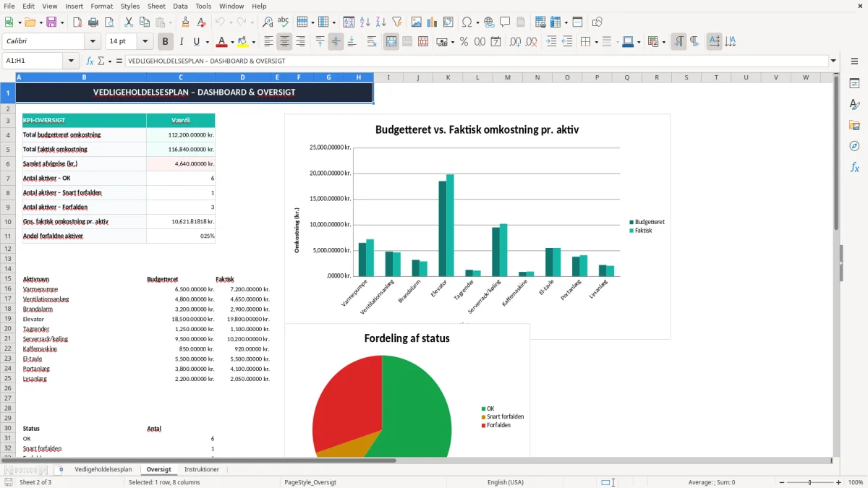Click the Export as PDF icon
The width and height of the screenshot is (868, 488).
tap(77, 22)
